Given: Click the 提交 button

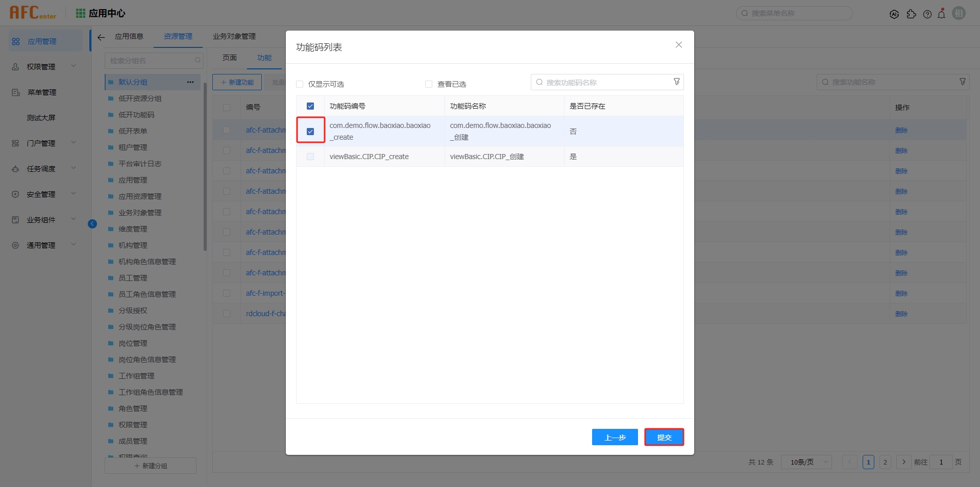Looking at the screenshot, I should tap(664, 437).
